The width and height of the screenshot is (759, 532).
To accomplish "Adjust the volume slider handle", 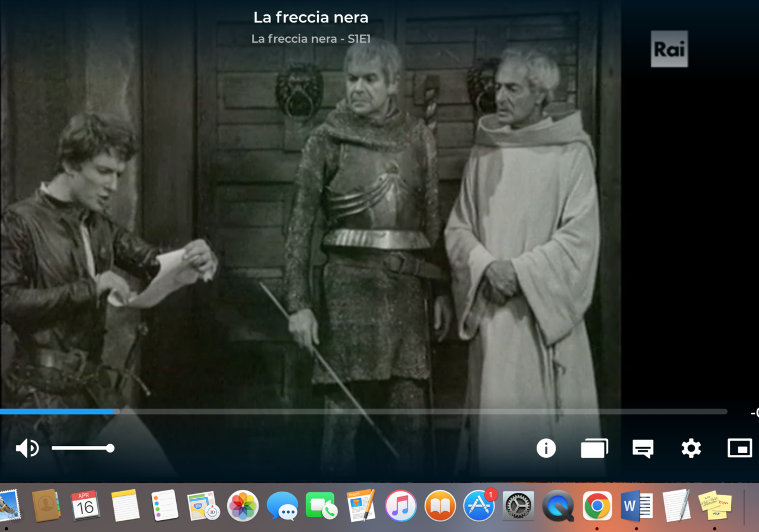I will (x=110, y=448).
